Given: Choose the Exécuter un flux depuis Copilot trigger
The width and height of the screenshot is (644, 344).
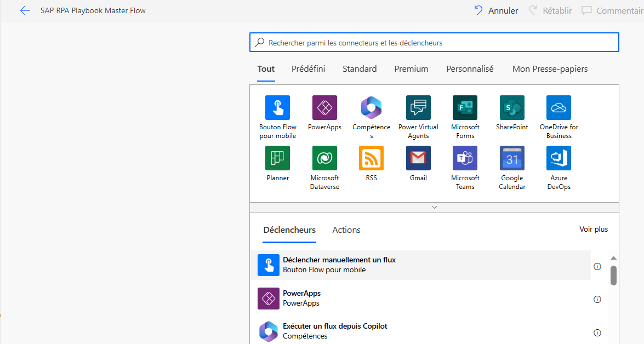Looking at the screenshot, I should coord(420,331).
